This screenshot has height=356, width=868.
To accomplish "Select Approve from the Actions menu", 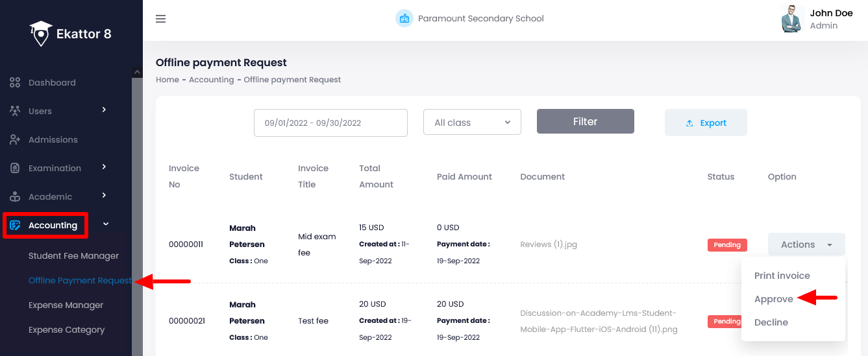I will pos(773,299).
